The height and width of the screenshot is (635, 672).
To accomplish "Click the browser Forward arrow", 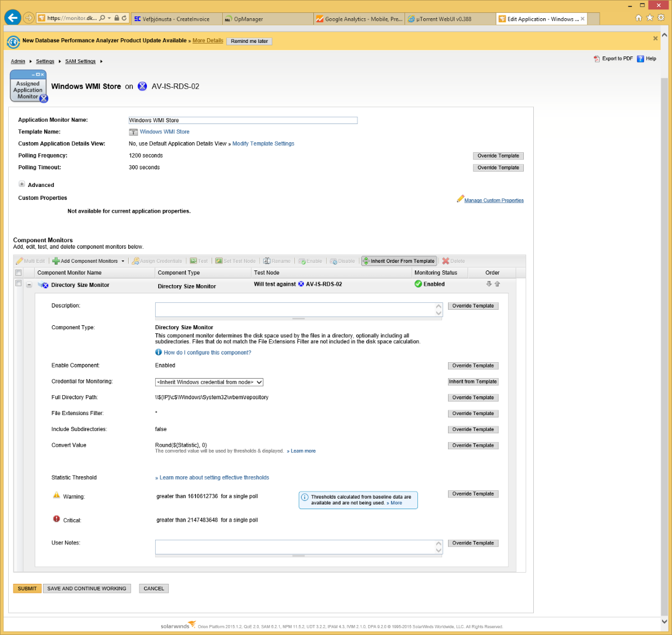I will (x=28, y=18).
